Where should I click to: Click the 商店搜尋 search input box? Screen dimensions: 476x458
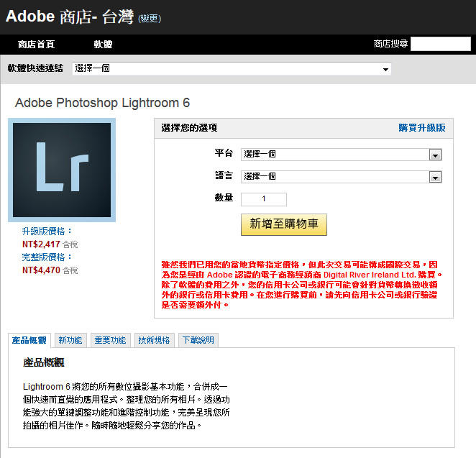[x=441, y=44]
